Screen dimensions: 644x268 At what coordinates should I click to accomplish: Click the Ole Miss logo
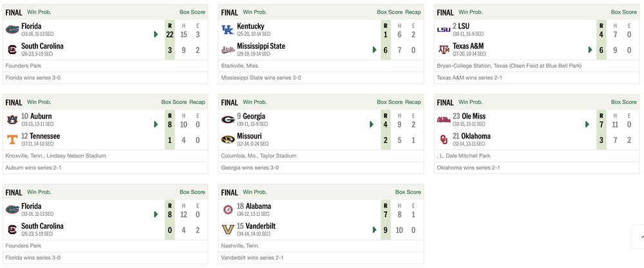(x=444, y=119)
